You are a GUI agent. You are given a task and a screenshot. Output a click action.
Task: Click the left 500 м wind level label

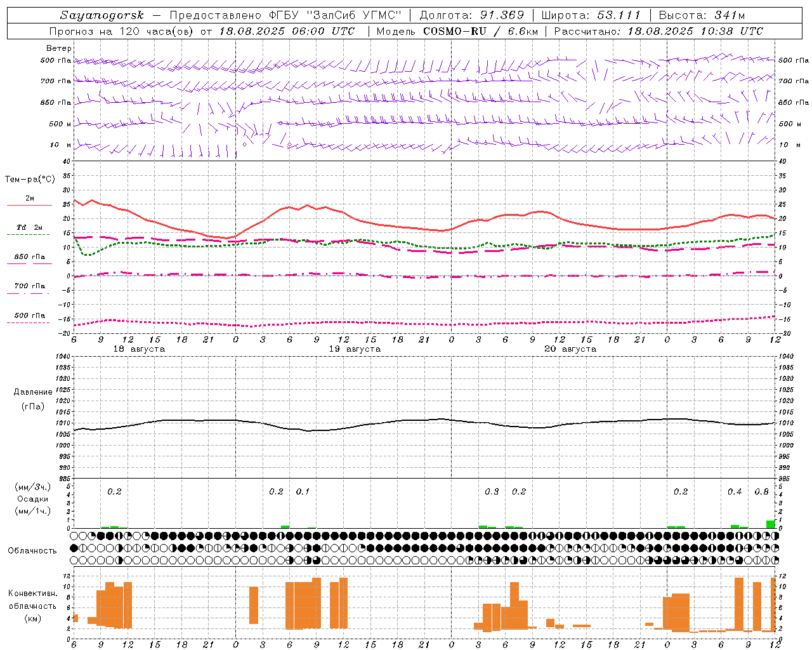pyautogui.click(x=60, y=124)
